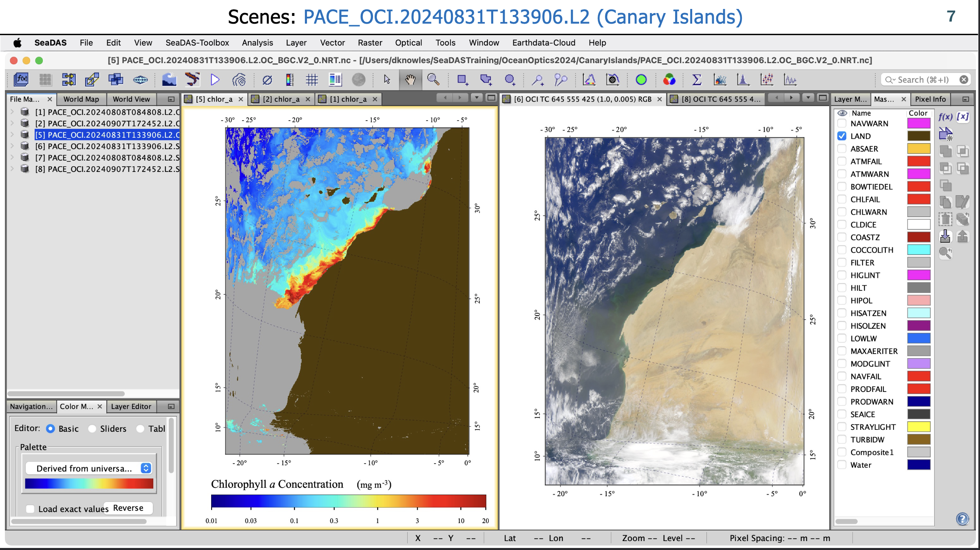Open the RGB image profile icon
This screenshot has width=980, height=550.
(x=669, y=80)
